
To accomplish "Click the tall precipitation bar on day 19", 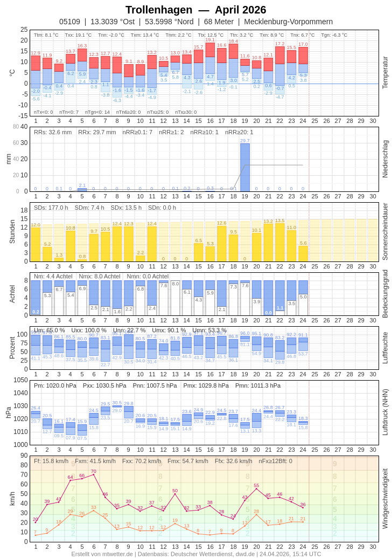I will tap(245, 167).
